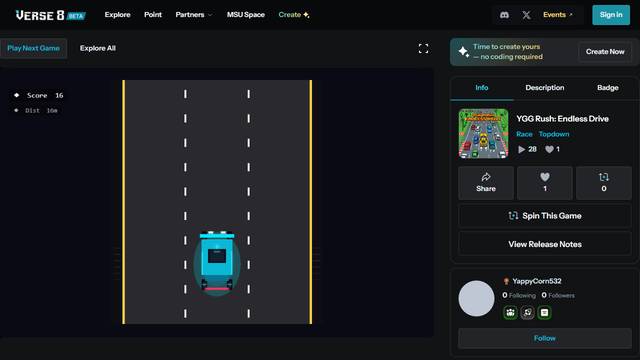The width and height of the screenshot is (640, 360).
Task: Switch to the Info tab
Action: coord(482,88)
